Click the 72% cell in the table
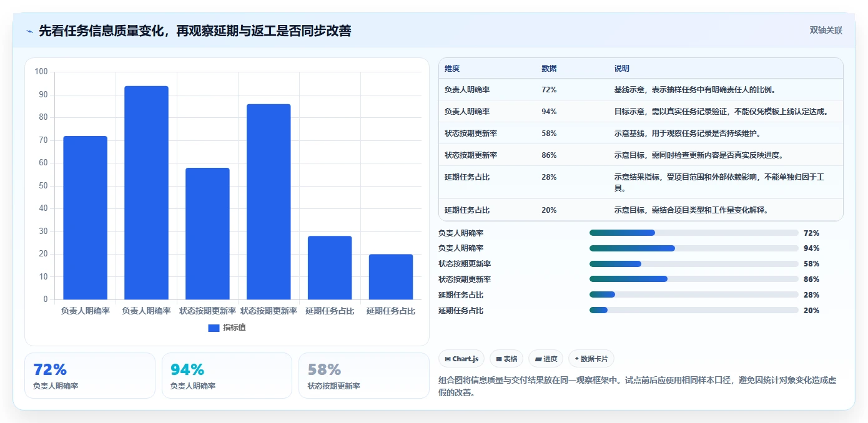The height and width of the screenshot is (423, 868). coord(549,90)
